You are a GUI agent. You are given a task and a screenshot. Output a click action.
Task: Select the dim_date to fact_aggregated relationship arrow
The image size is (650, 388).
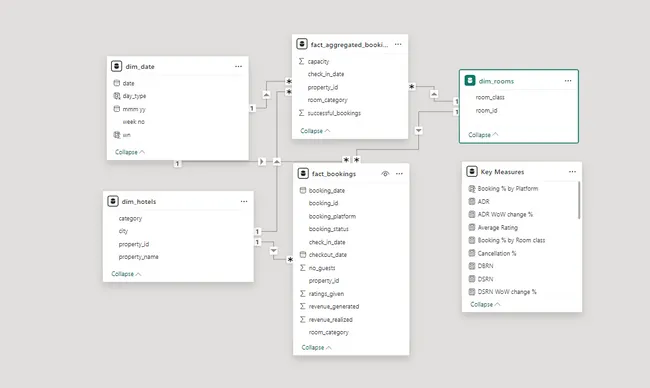pos(266,95)
